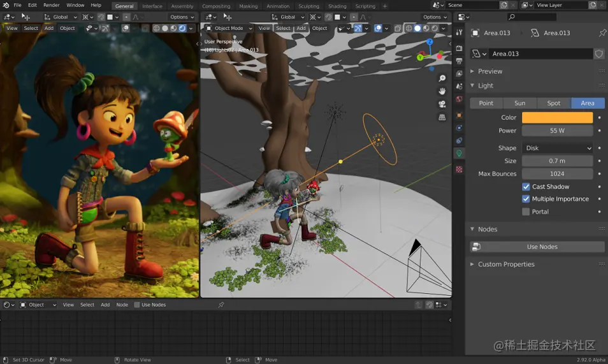
Task: Open the Object properties tab
Action: [459, 115]
